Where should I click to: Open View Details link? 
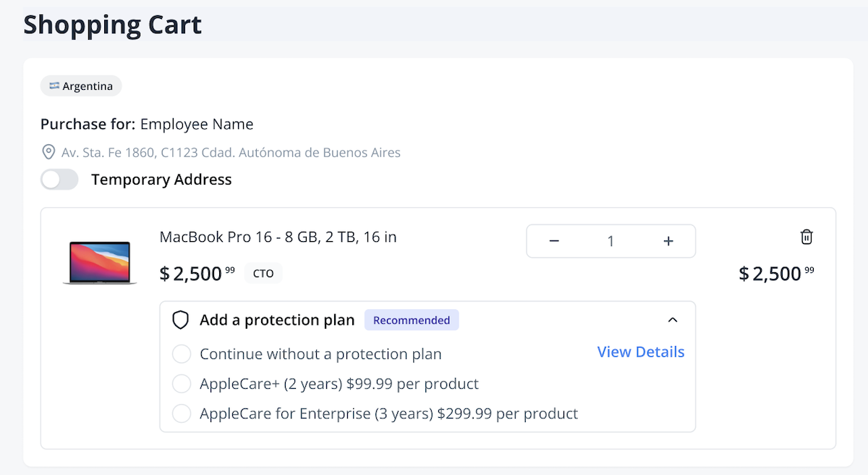pyautogui.click(x=640, y=352)
